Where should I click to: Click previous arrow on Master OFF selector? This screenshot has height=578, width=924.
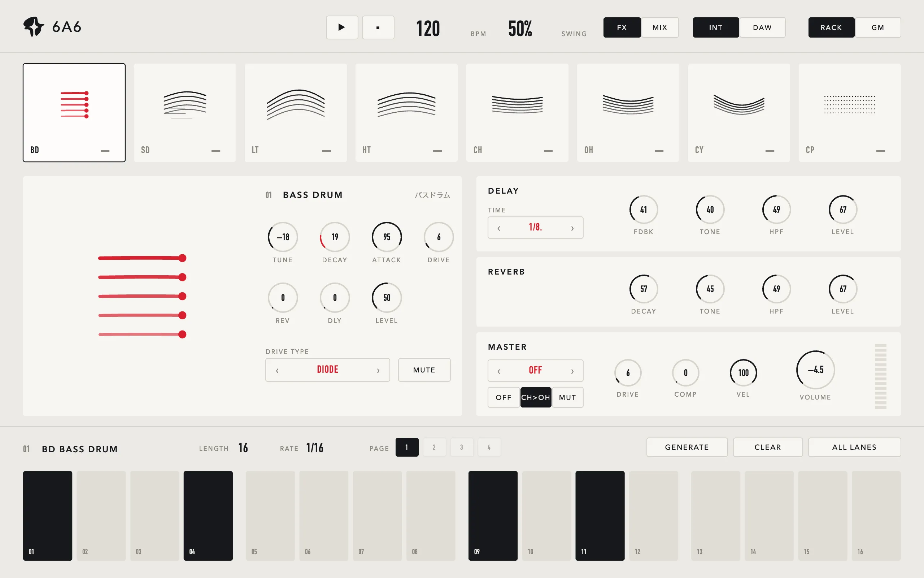tap(499, 371)
